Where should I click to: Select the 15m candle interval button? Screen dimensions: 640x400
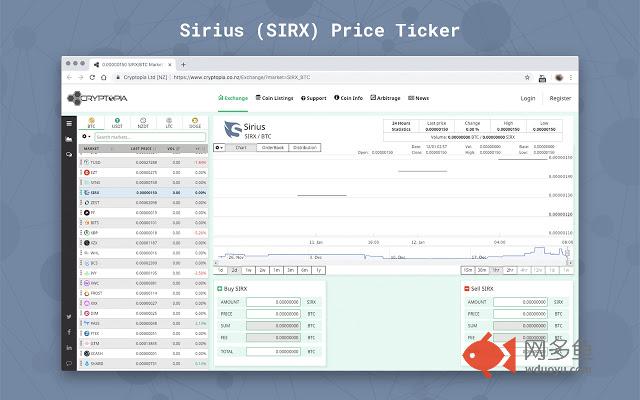coord(468,270)
